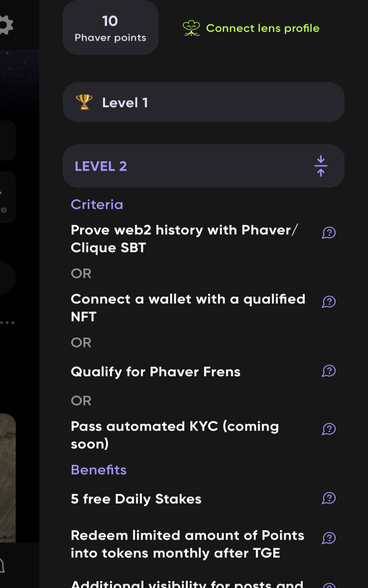Select Pass automated KYC (coming soon)
Image resolution: width=368 pixels, height=588 pixels.
pyautogui.click(x=175, y=435)
